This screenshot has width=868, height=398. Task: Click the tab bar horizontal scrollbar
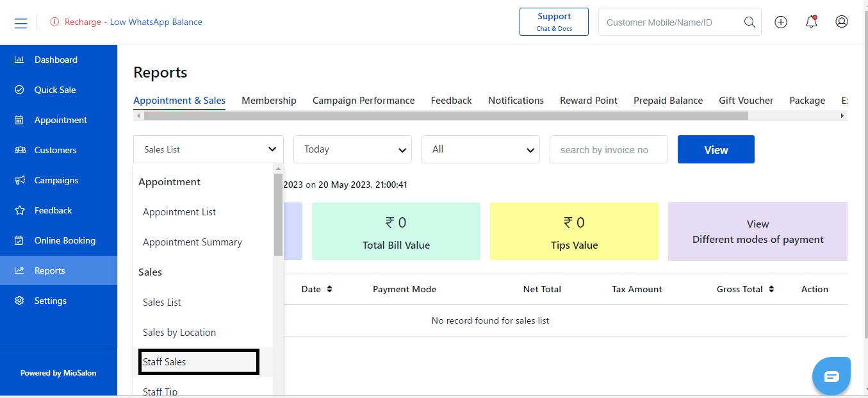[446, 116]
